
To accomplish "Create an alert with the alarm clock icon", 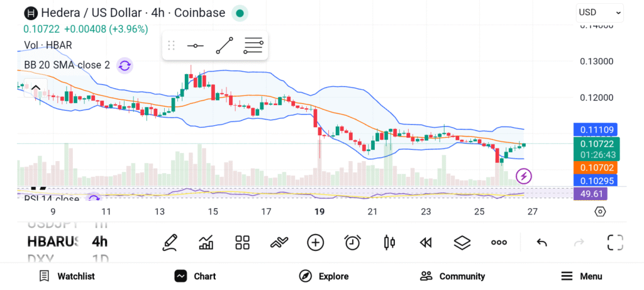I will 352,242.
